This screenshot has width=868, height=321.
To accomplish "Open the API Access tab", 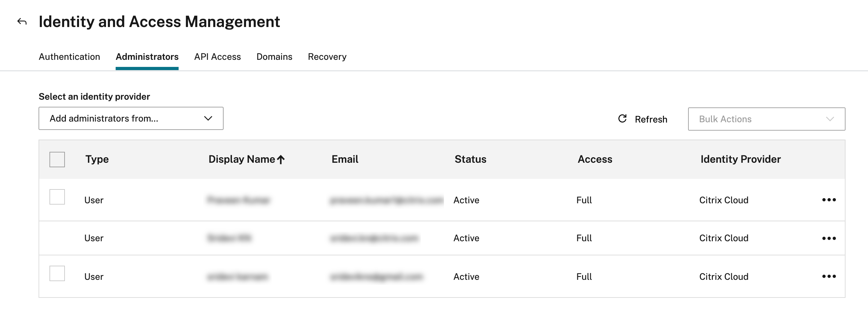I will (x=217, y=57).
